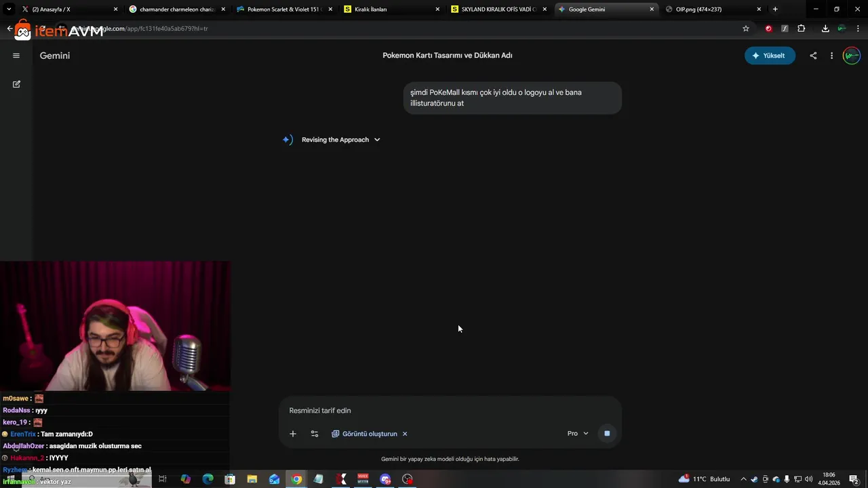Open the weather widget 11°C Bulutlu

pyautogui.click(x=705, y=479)
